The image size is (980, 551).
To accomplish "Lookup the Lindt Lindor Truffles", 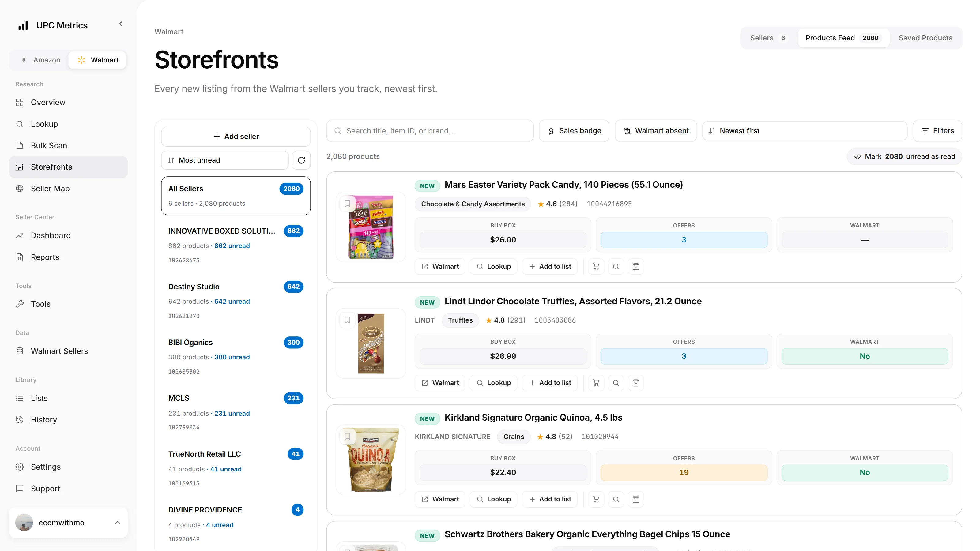I will tap(493, 383).
